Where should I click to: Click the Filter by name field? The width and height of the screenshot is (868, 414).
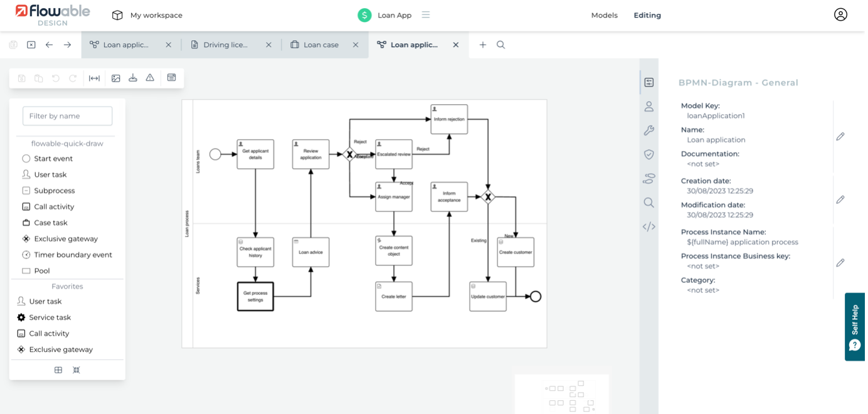[x=68, y=116]
